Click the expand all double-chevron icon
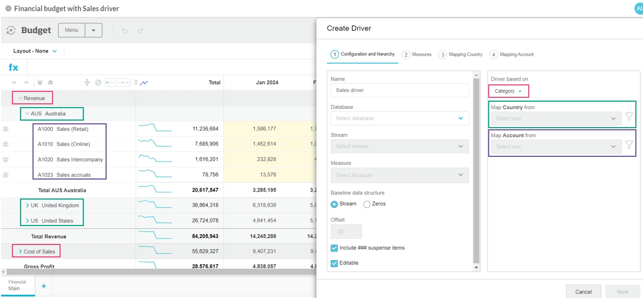This screenshot has height=298, width=644. click(x=40, y=83)
